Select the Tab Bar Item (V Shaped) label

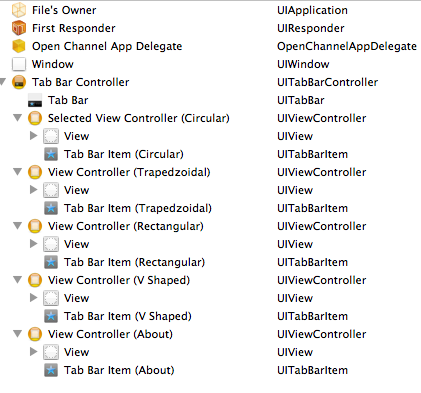[128, 316]
